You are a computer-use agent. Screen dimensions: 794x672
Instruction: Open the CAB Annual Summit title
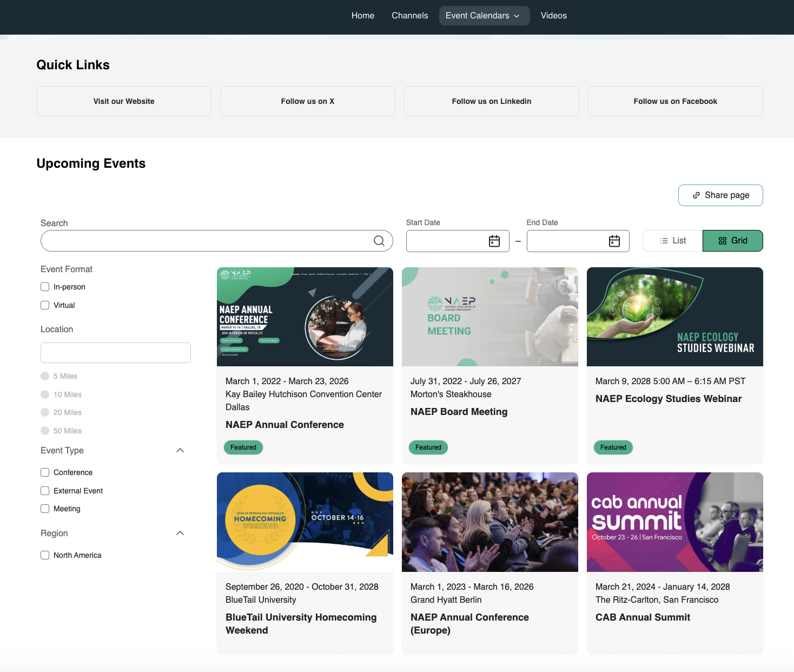(643, 617)
